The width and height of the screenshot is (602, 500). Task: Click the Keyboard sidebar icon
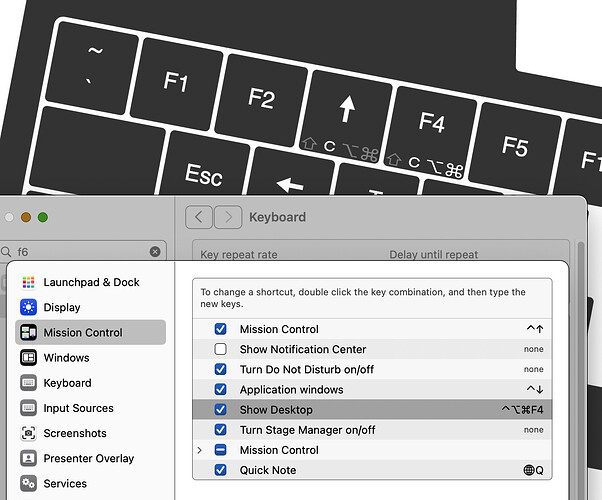28,383
